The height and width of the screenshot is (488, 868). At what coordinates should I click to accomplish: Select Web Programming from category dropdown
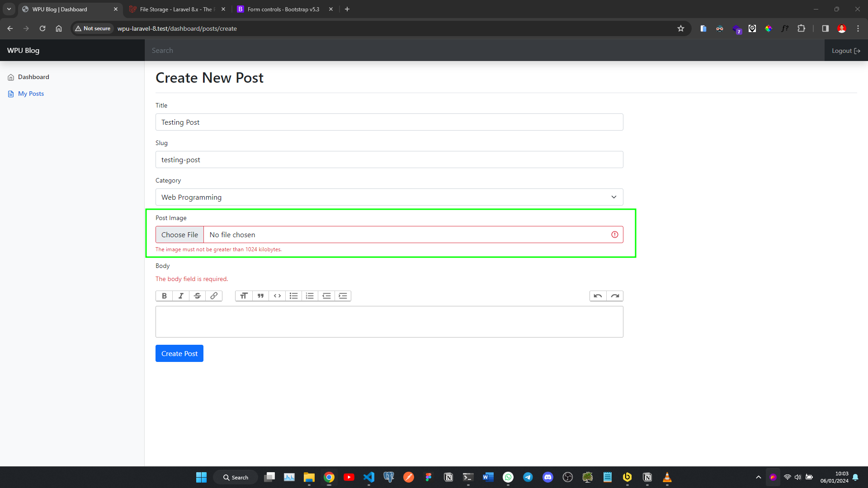(x=389, y=197)
